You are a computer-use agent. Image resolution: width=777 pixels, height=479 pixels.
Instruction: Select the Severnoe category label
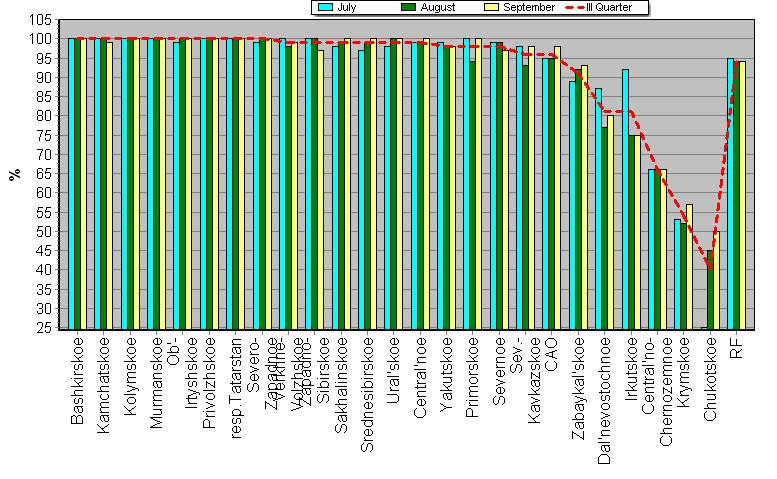click(499, 371)
